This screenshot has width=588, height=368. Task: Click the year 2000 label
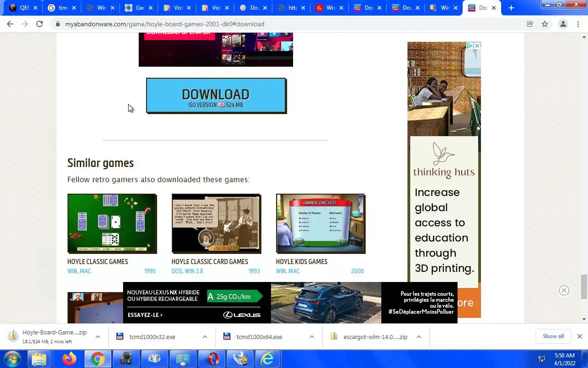[357, 271]
